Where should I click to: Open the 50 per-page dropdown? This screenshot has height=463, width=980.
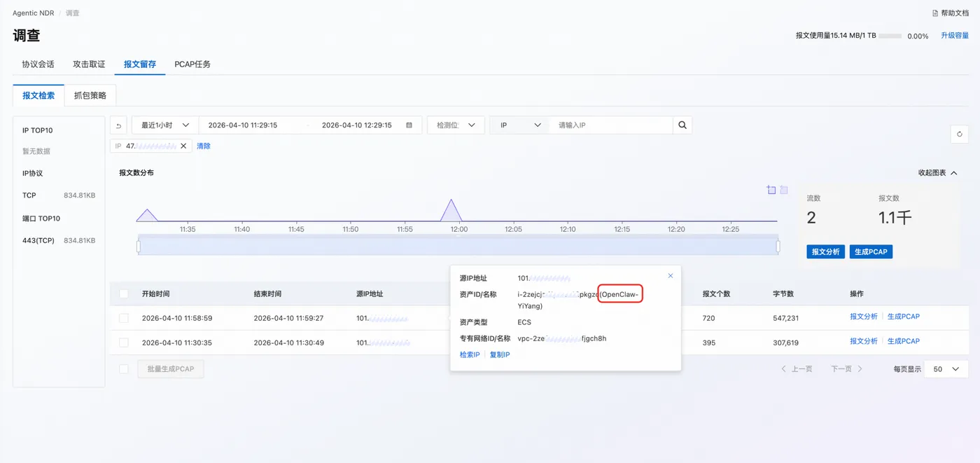(946, 369)
